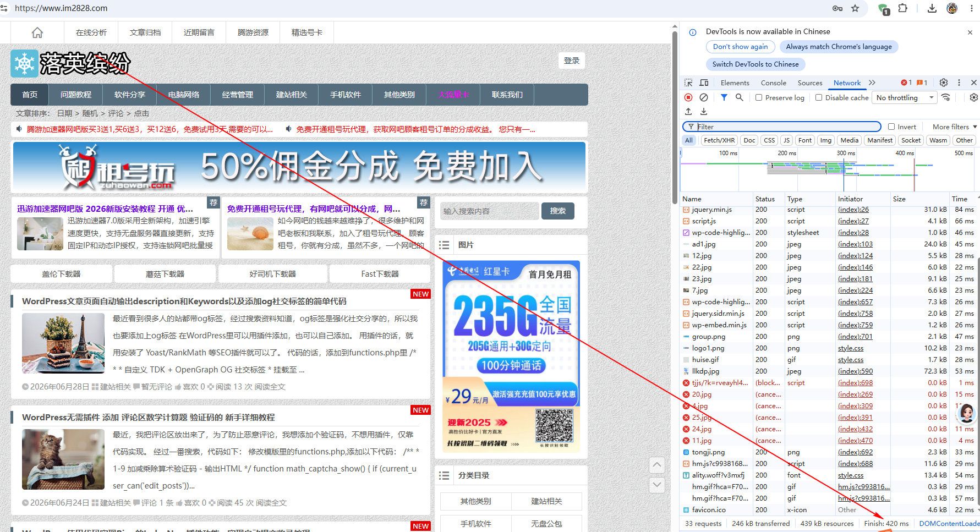This screenshot has height=532, width=980.
Task: Switch to the Elements tab
Action: [735, 83]
